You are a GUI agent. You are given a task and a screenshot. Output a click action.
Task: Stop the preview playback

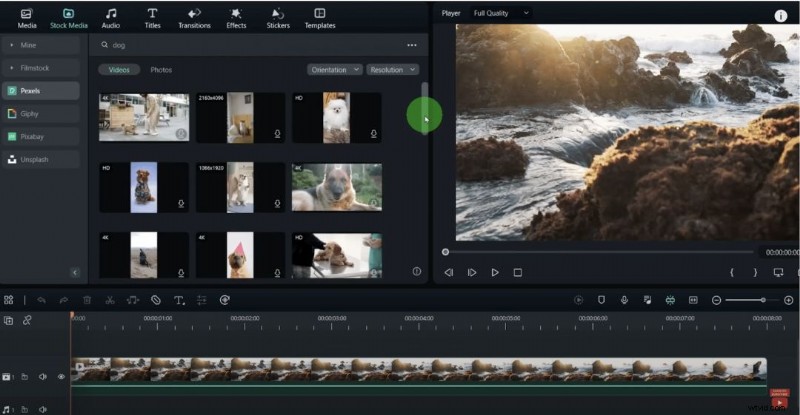518,273
